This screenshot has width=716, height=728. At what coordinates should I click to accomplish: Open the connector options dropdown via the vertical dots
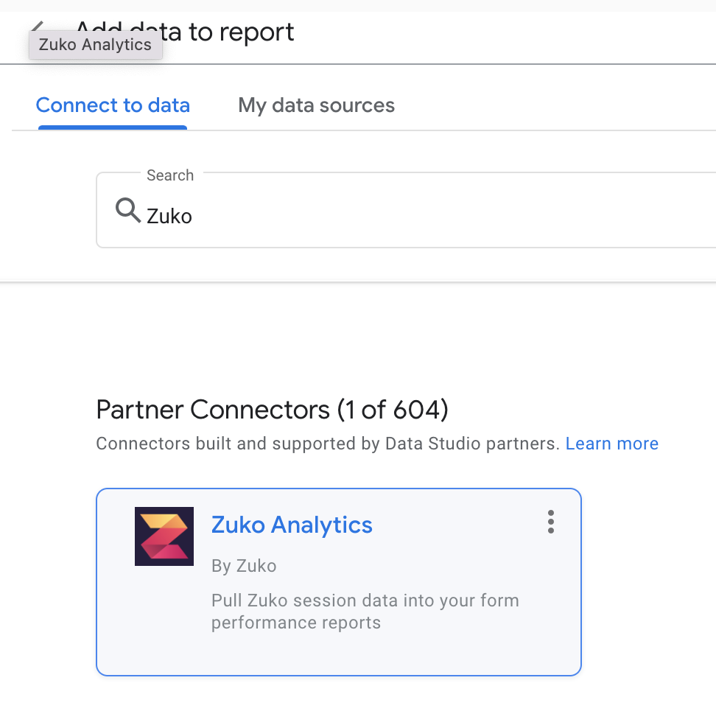pyautogui.click(x=550, y=522)
